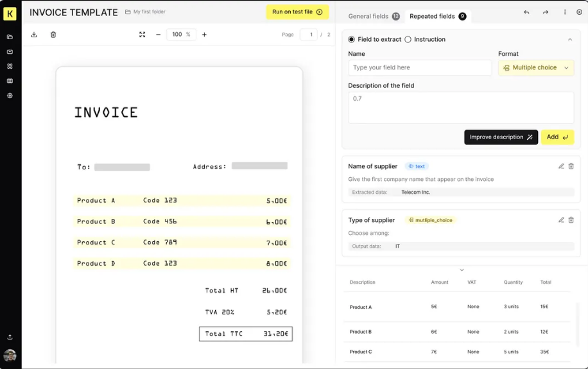Open the three-dot more options menu

[x=565, y=12]
